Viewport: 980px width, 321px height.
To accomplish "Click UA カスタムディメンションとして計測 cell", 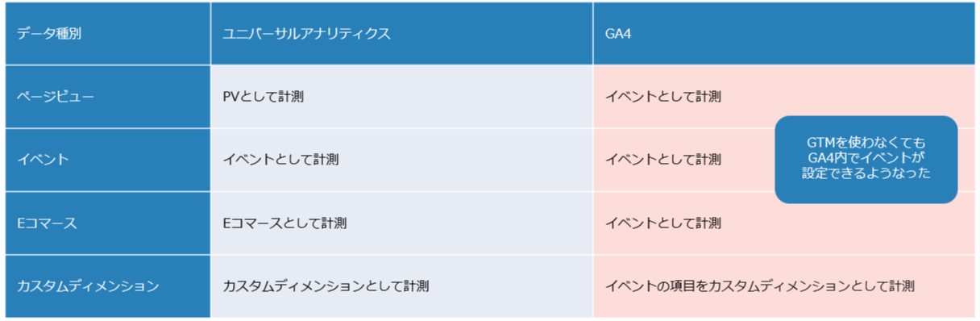I will 402,286.
